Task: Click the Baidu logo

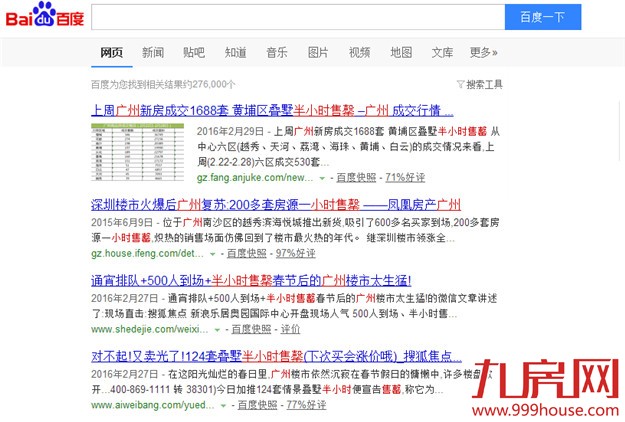Action: tap(45, 15)
